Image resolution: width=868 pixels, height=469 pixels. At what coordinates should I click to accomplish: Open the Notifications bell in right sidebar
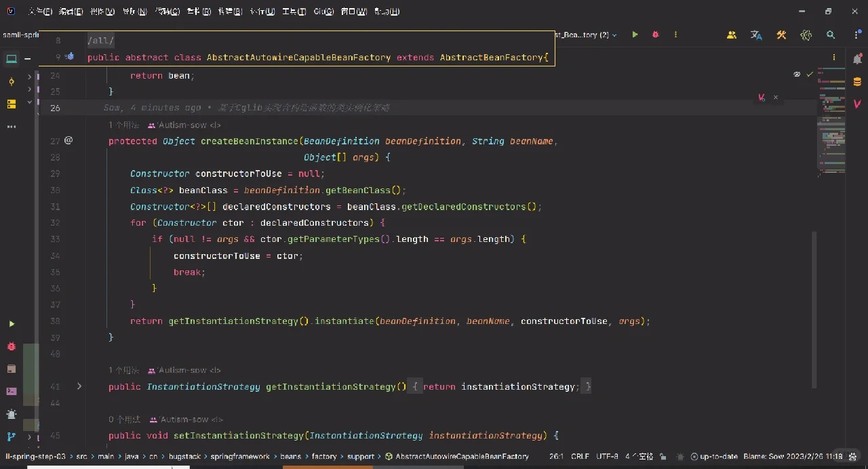click(857, 59)
